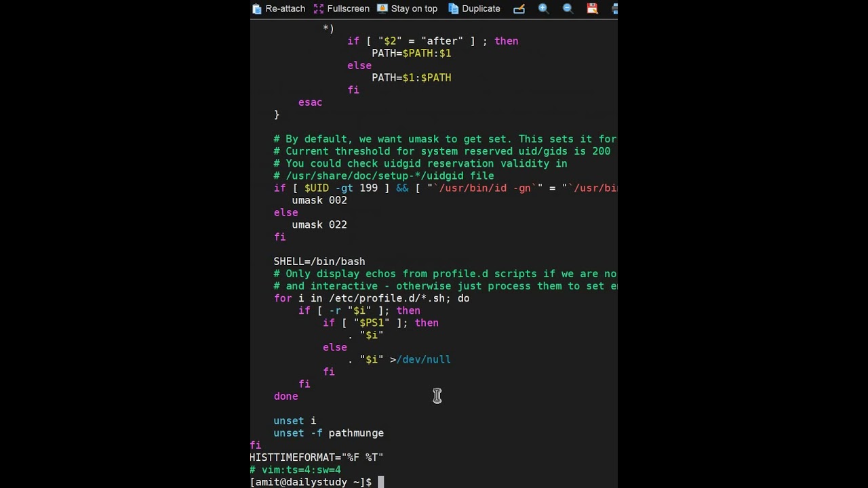Click the rename/edit pencil icon
Screen dimensions: 868x488
coord(519,9)
